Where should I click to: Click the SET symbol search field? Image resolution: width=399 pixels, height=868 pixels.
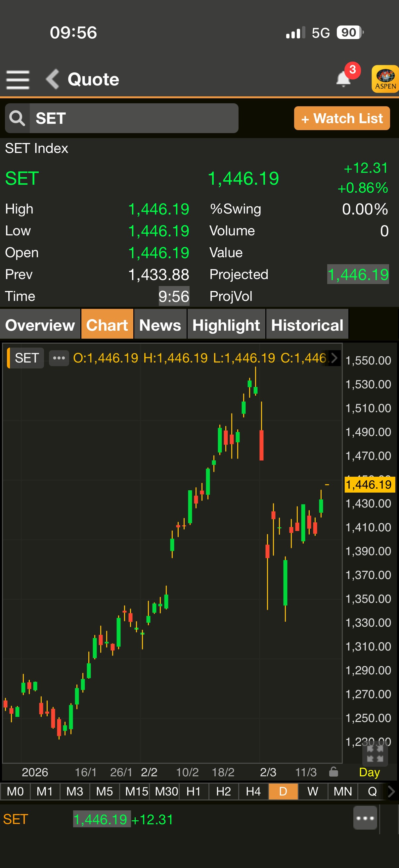click(133, 118)
